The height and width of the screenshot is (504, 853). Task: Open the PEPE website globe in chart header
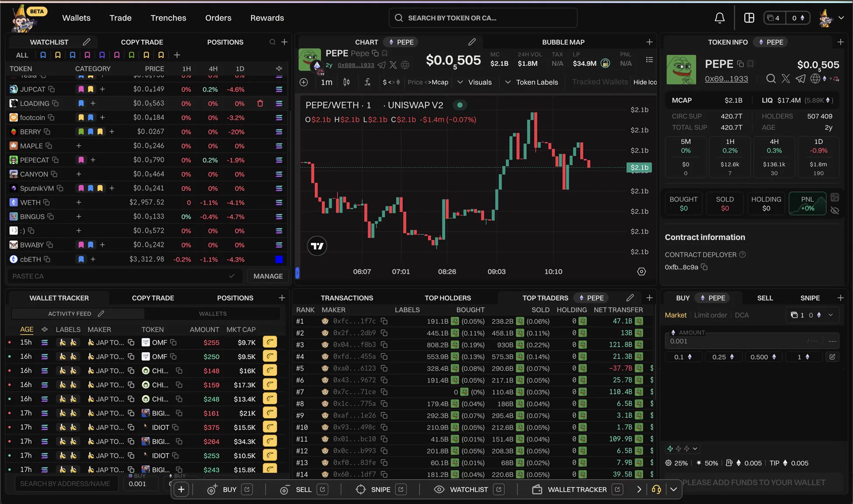(x=405, y=65)
